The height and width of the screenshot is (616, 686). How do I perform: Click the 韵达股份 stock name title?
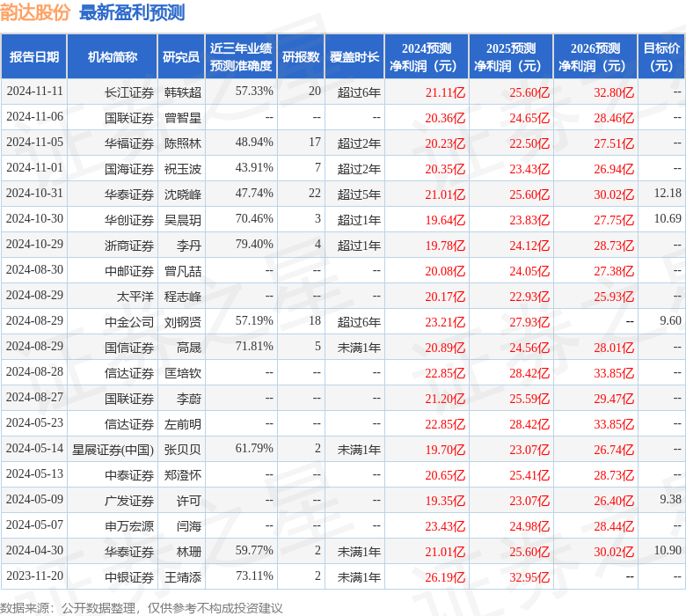35,12
